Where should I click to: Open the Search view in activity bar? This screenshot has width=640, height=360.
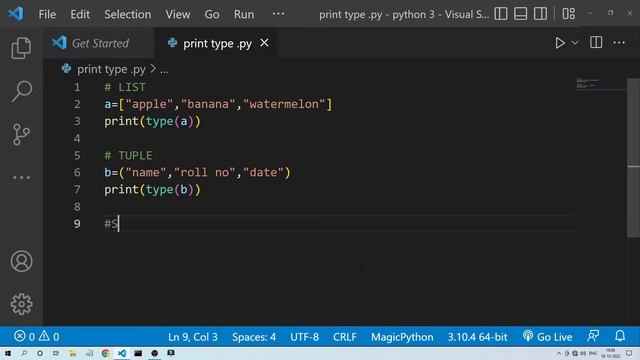click(21, 91)
